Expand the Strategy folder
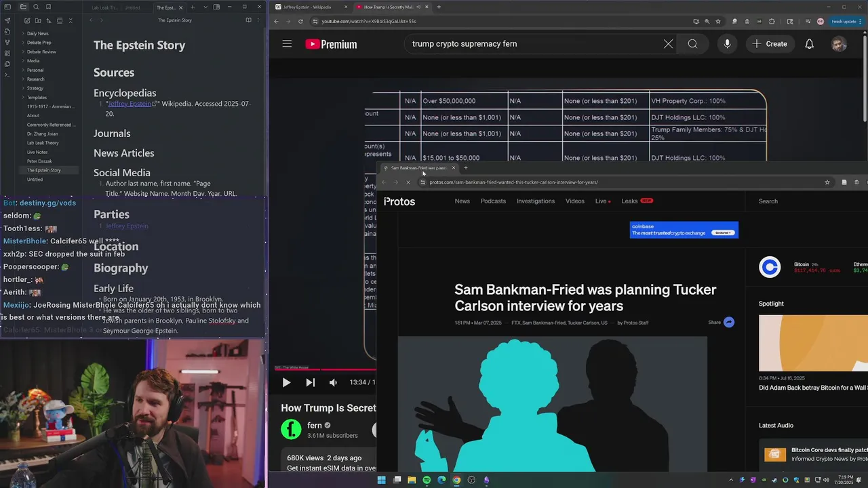The image size is (868, 488). 35,88
